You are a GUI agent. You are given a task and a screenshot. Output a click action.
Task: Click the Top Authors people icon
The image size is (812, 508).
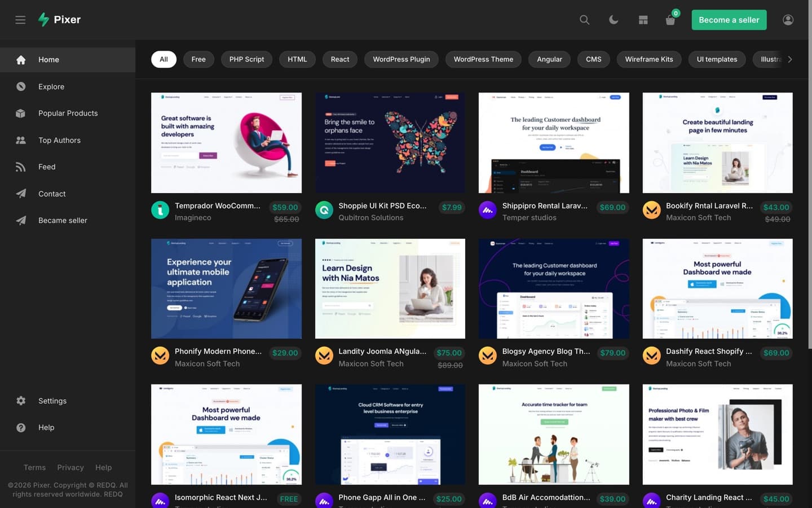(21, 140)
